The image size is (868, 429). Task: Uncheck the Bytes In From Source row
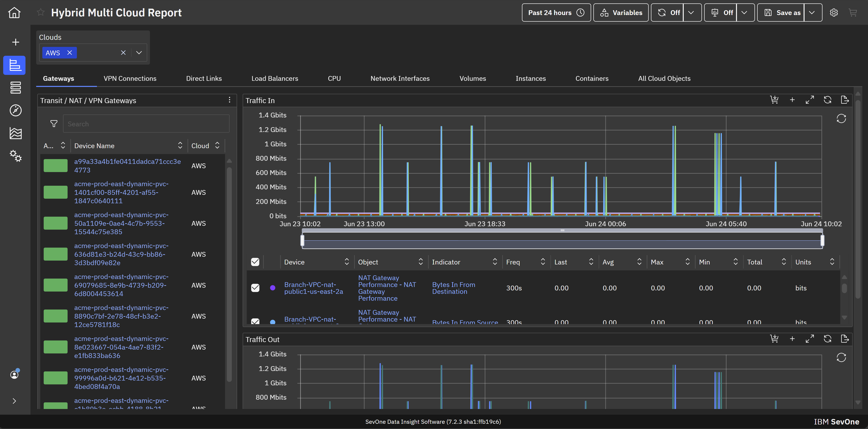pos(255,321)
